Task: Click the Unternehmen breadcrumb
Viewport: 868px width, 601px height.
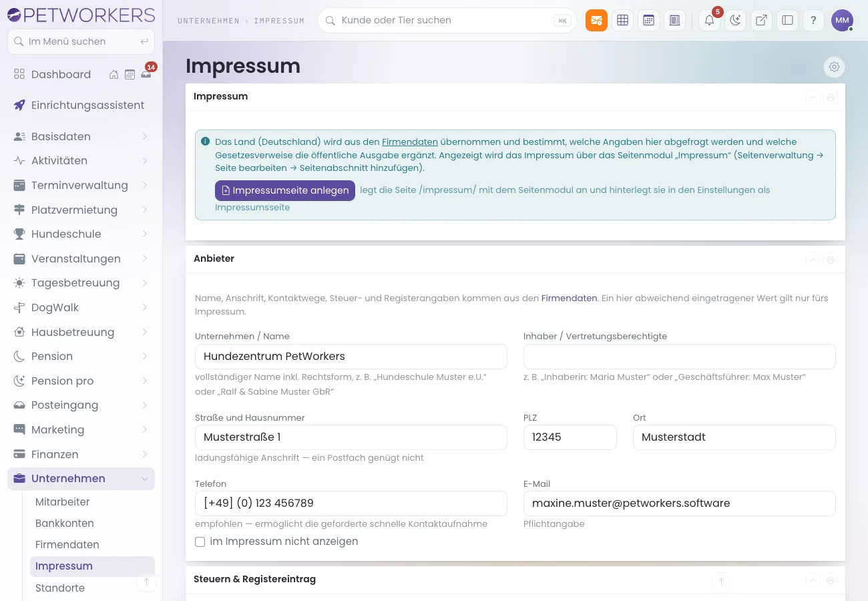Action: pyautogui.click(x=208, y=21)
